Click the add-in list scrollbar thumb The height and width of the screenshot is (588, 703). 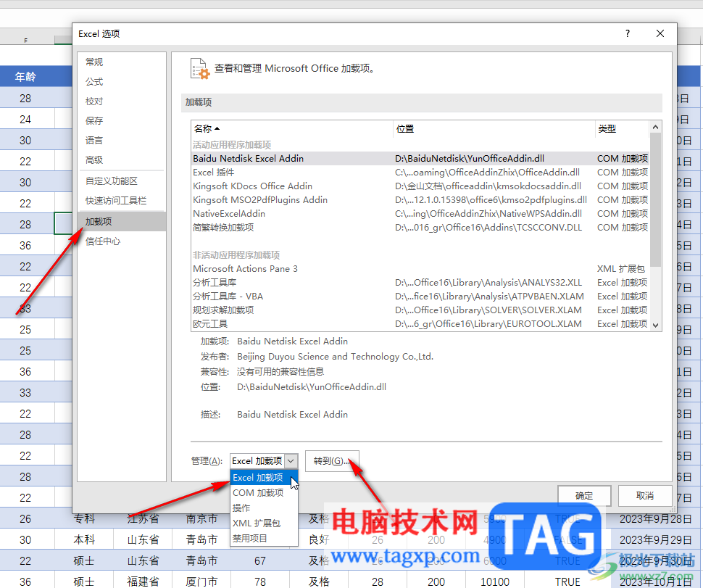(x=655, y=199)
